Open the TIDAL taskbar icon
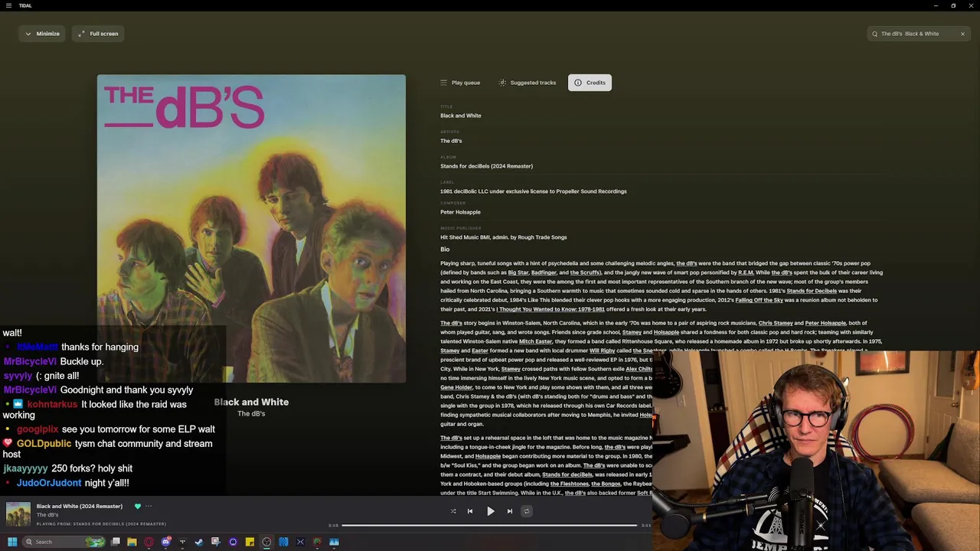 [x=182, y=542]
